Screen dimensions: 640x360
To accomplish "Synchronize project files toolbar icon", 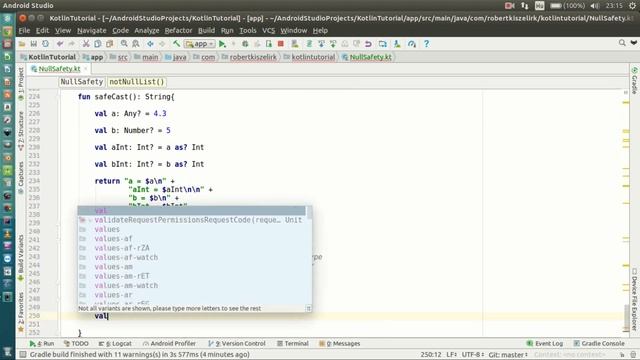I will pyautogui.click(x=45, y=44).
